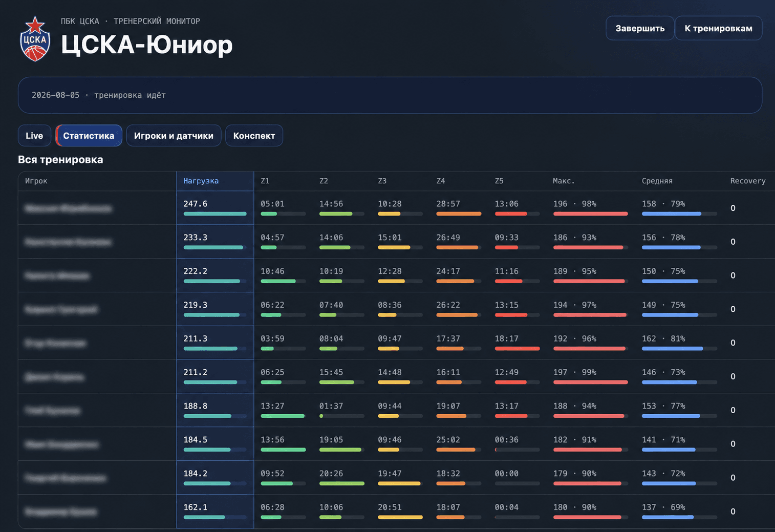Click the orange Z4 bar under 28:57
Image resolution: width=775 pixels, height=532 pixels.
pyautogui.click(x=459, y=214)
